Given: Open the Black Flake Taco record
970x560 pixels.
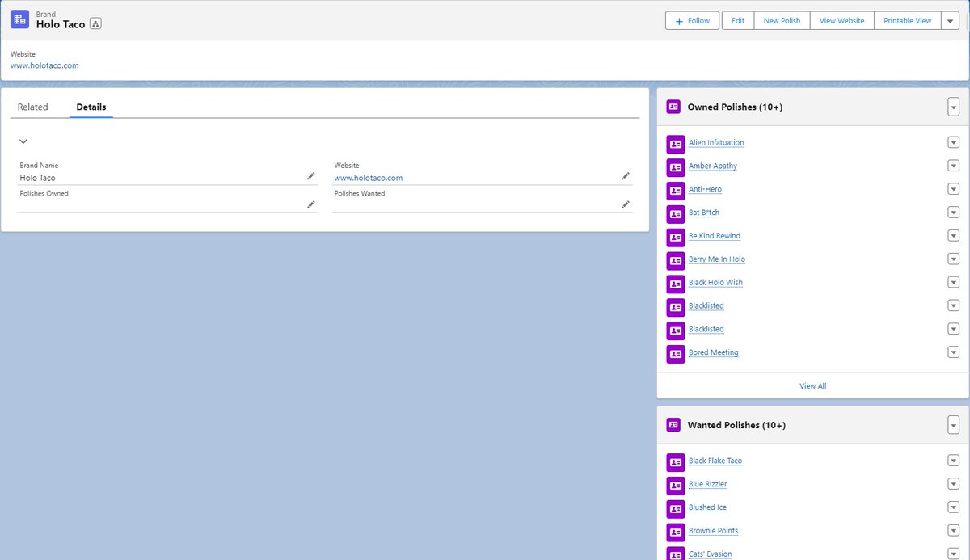Looking at the screenshot, I should (715, 461).
